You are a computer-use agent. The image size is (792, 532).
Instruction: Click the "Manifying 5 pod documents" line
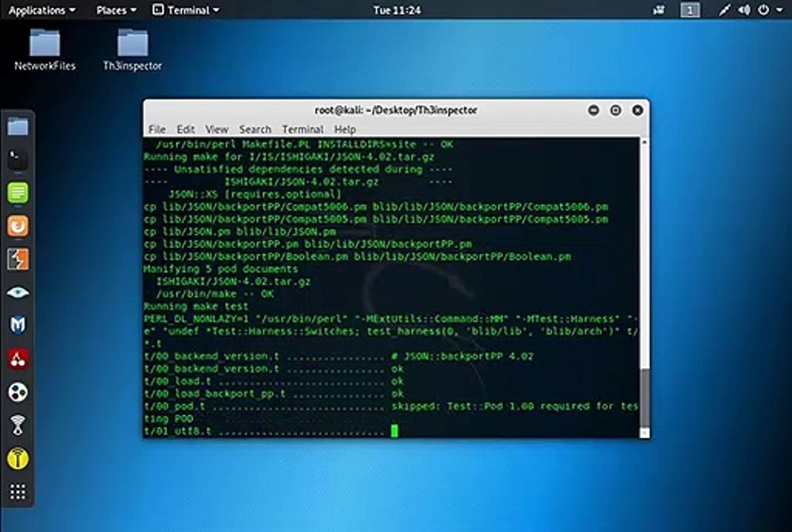pos(220,269)
